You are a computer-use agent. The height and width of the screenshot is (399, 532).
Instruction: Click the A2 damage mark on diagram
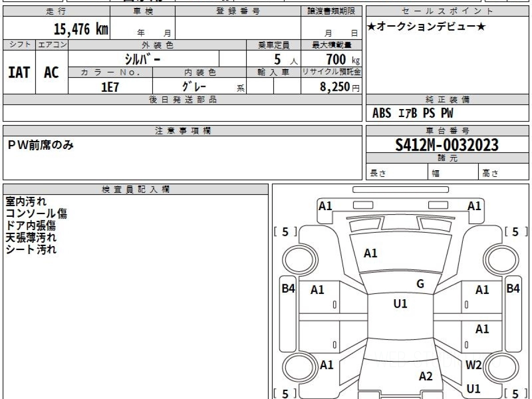pos(426,376)
